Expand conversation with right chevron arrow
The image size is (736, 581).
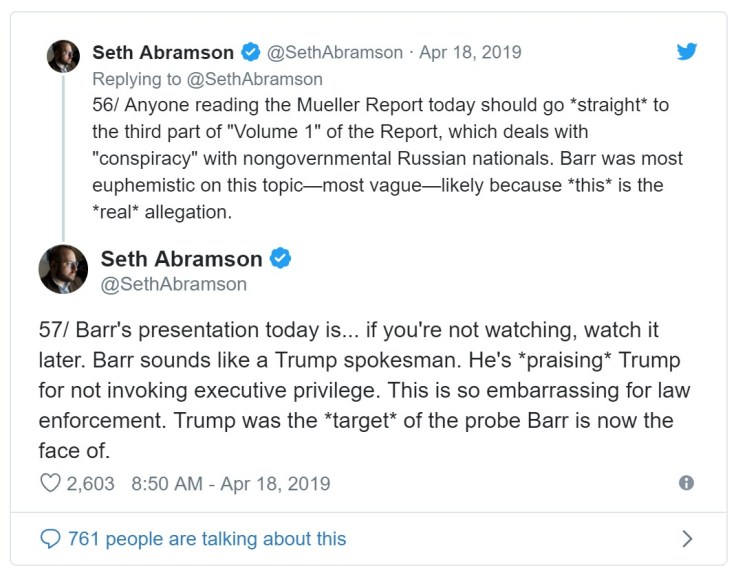point(686,539)
